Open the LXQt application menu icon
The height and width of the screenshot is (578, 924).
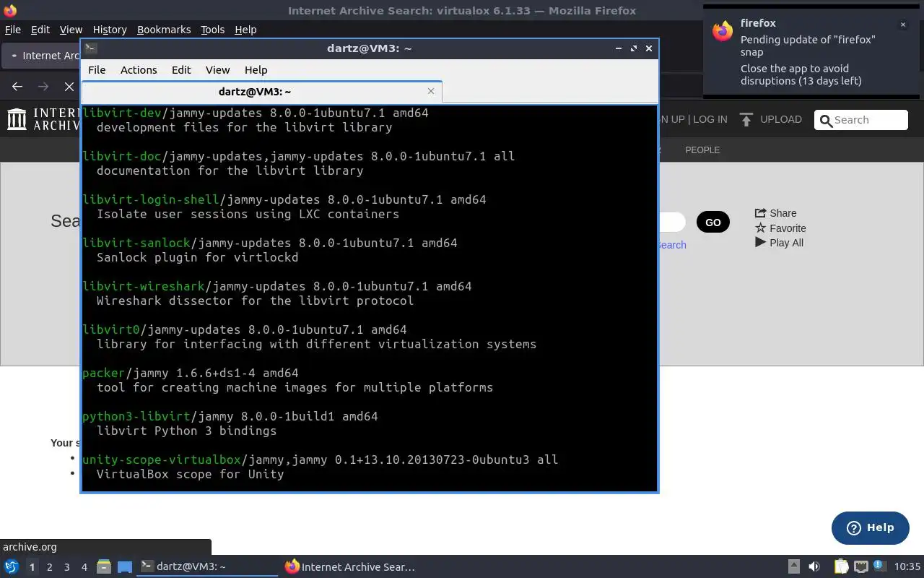point(11,567)
